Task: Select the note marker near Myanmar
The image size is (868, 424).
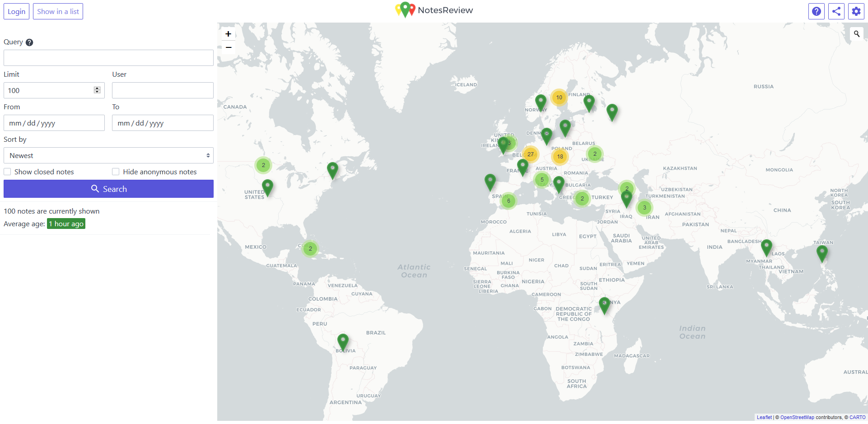Action: coord(766,248)
